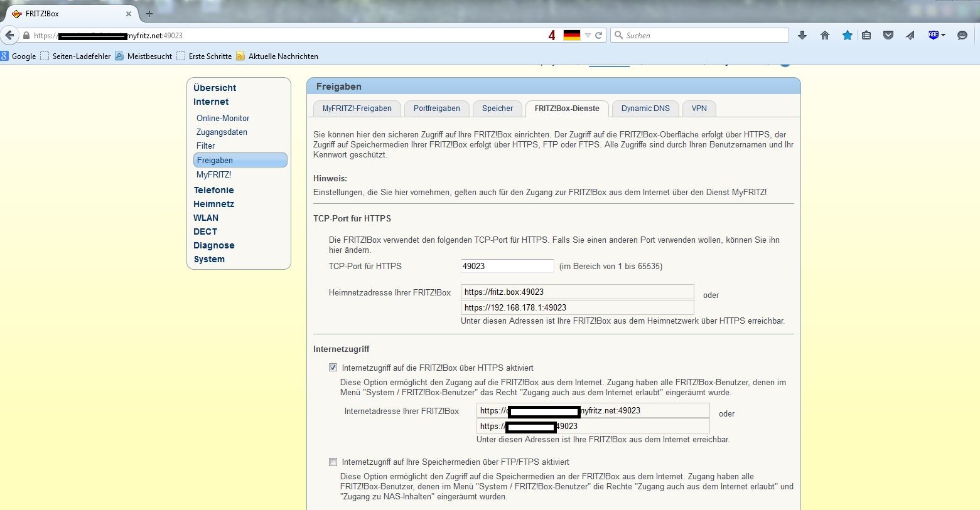
Task: Click the myfritz.net:49023 internet address field
Action: [x=593, y=410]
